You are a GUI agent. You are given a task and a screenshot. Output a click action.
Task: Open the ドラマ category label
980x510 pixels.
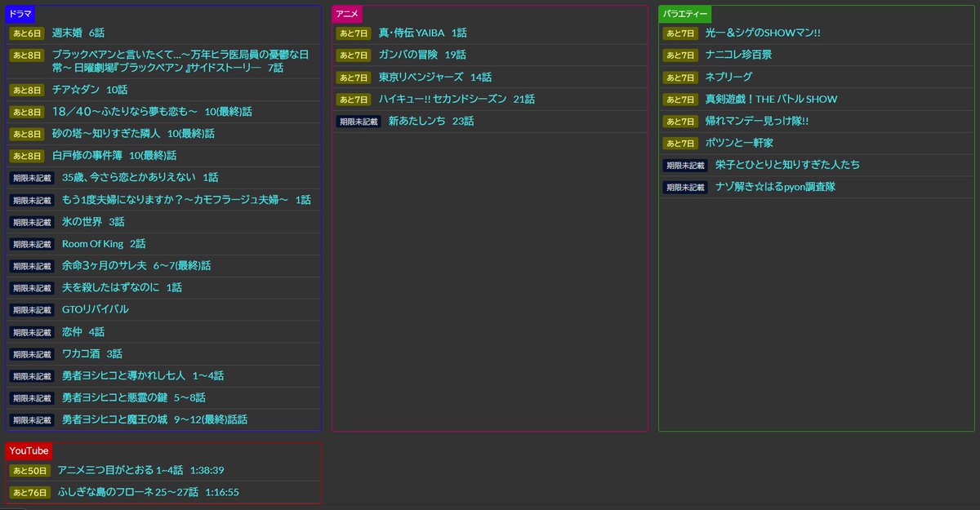[x=20, y=14]
